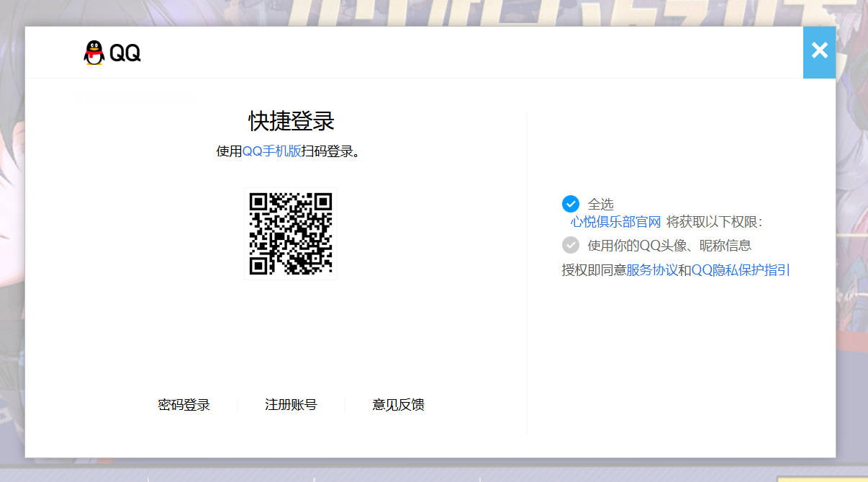Close the QQ login dialog
This screenshot has width=868, height=482.
click(x=819, y=52)
